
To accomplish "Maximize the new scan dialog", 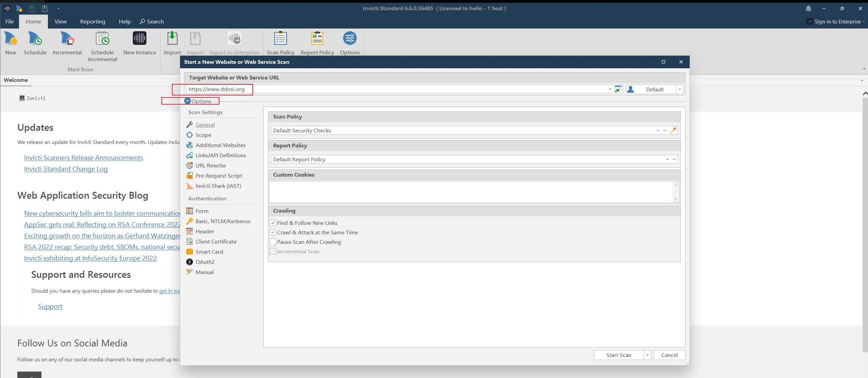I will click(663, 62).
